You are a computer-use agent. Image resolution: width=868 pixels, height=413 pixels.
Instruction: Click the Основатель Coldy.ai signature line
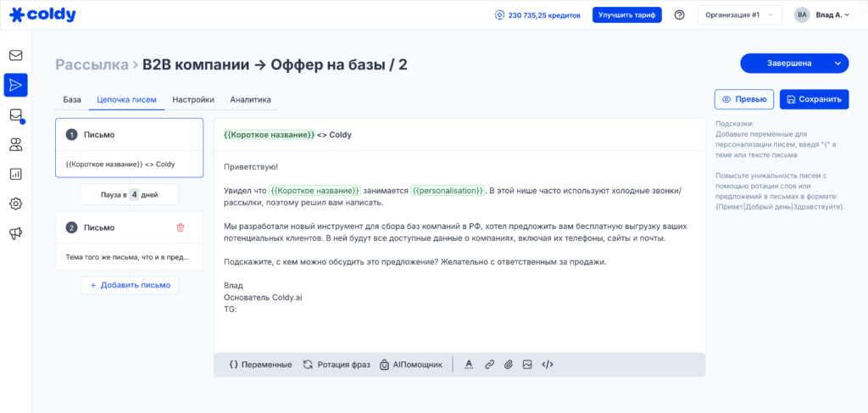click(263, 298)
